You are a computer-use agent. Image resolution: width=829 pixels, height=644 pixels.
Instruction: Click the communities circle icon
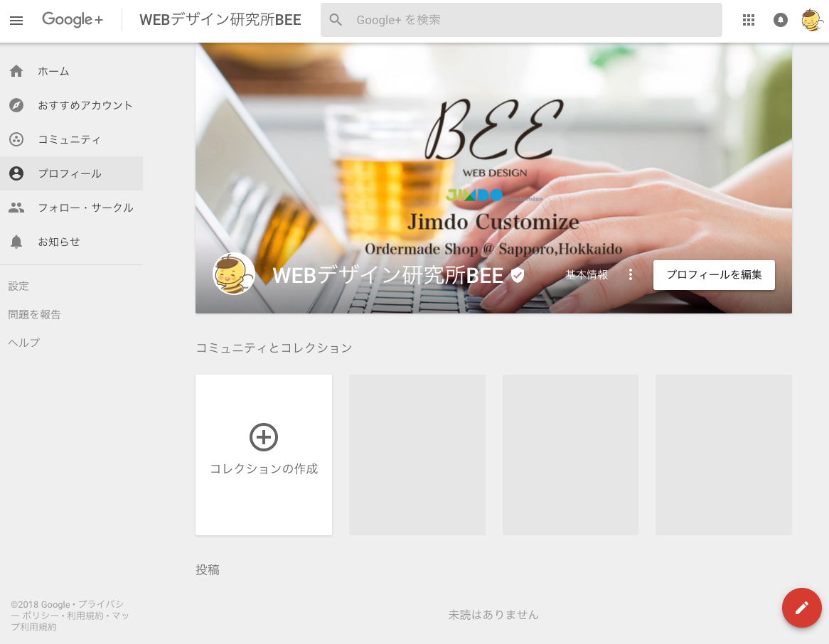16,139
